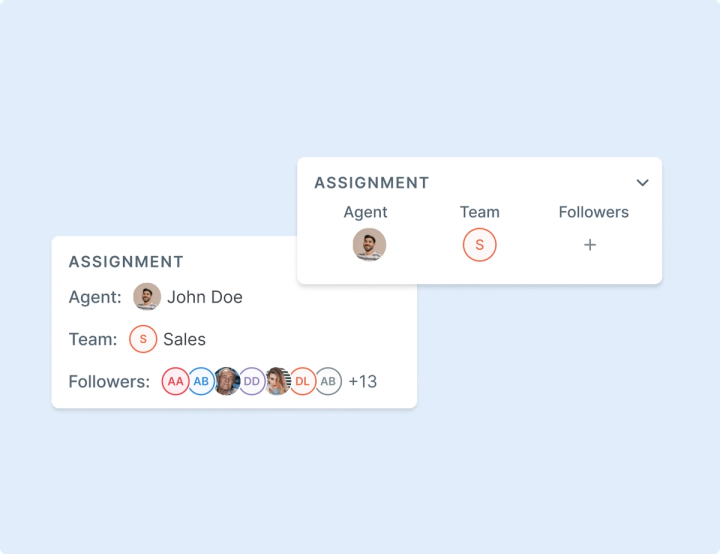Click the agent photo under Agent column

[x=369, y=245]
